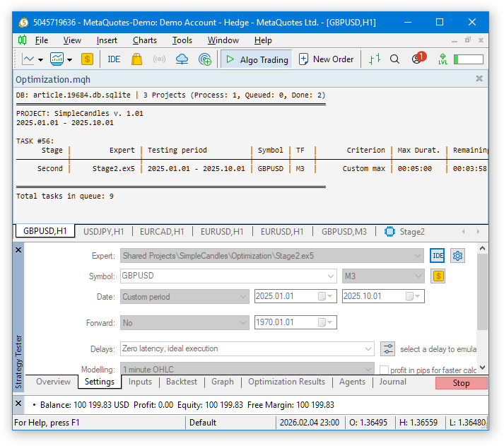Open the Forward mode dropdown
Screen dimensions: 504x446
(184, 322)
